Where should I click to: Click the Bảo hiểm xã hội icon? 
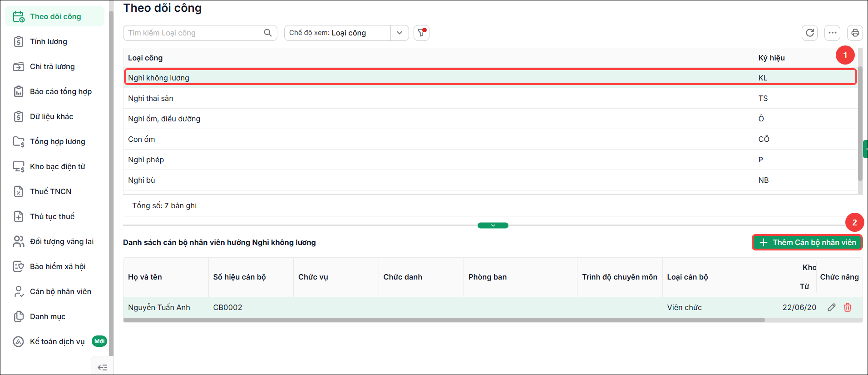19,266
